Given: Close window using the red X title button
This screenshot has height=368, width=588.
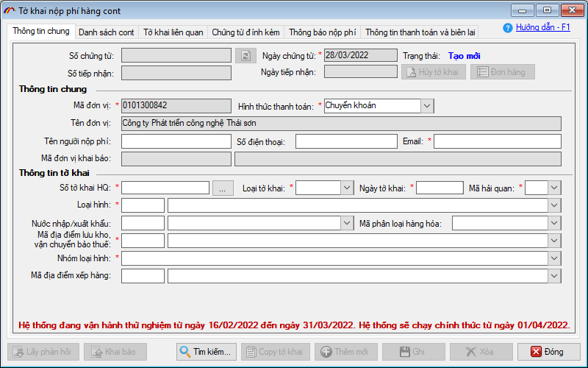Looking at the screenshot, I should point(573,10).
